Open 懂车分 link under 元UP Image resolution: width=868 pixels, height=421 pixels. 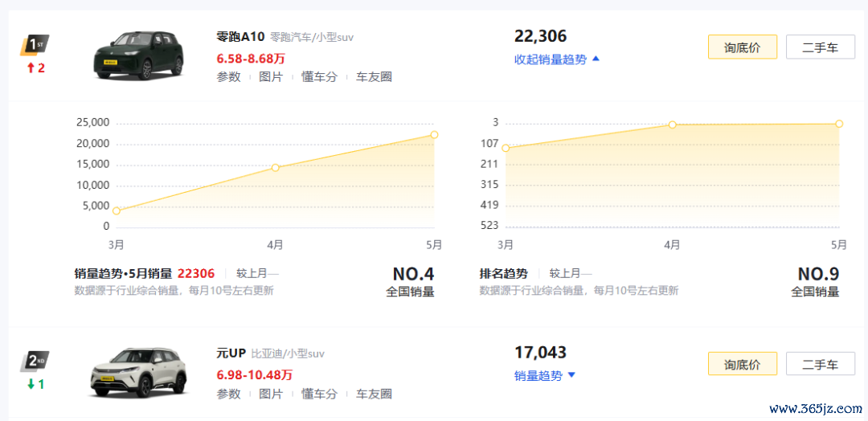click(x=319, y=394)
